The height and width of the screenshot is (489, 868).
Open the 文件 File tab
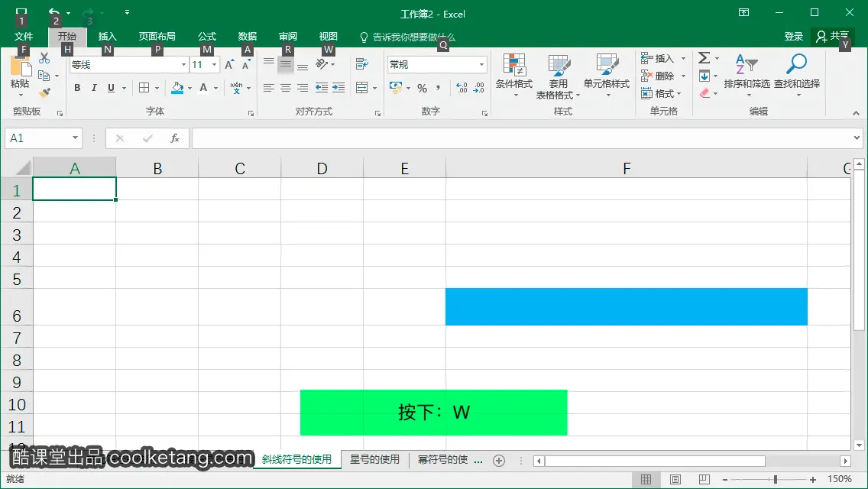(23, 37)
